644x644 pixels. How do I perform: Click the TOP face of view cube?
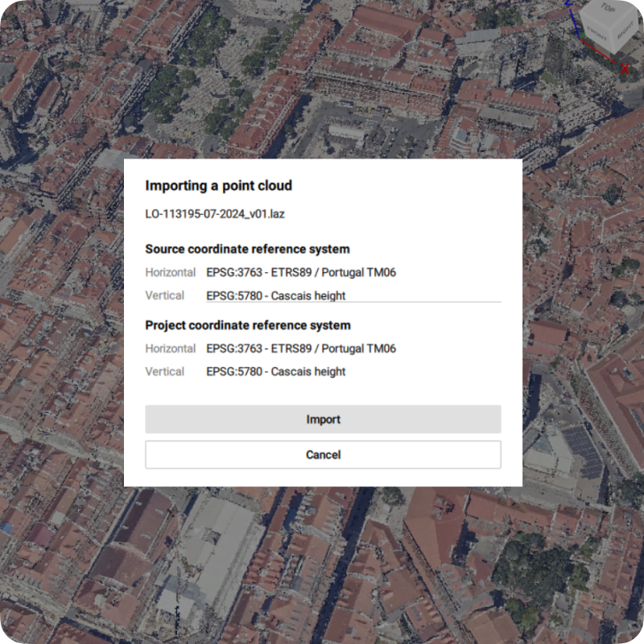tap(607, 8)
